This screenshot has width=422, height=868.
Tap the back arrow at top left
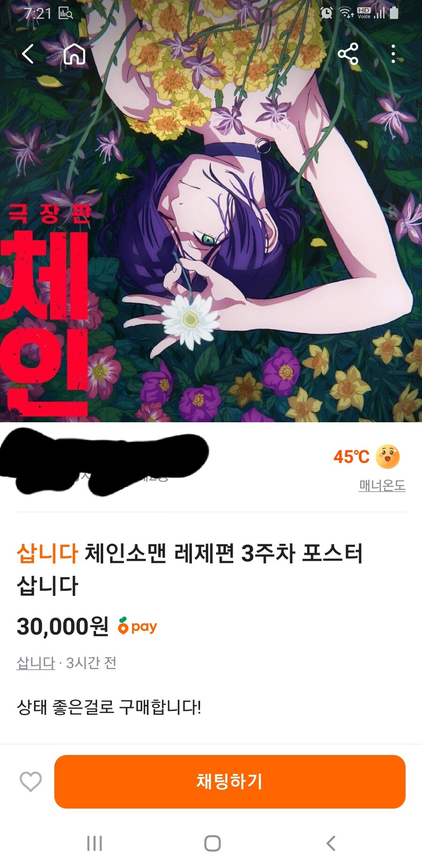(28, 54)
